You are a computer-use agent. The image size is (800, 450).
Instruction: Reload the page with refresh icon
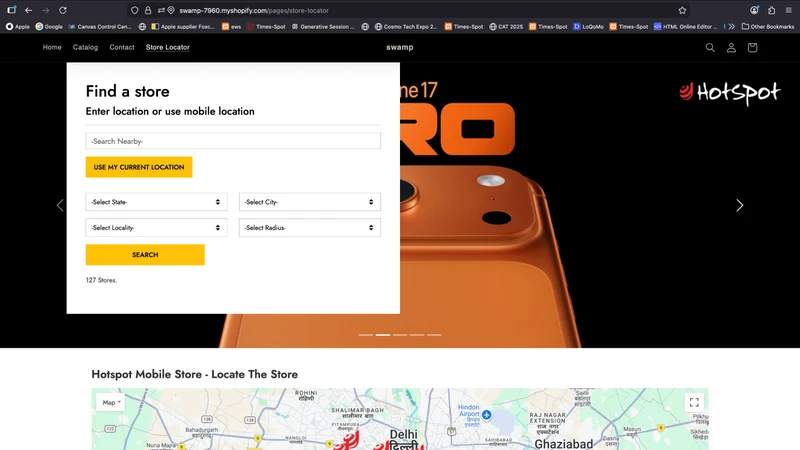click(x=63, y=10)
